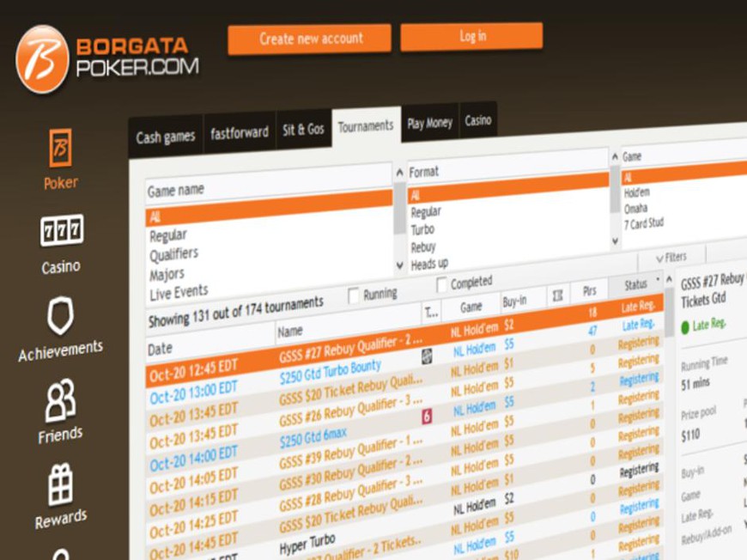Select Heads up in the Format list
This screenshot has height=560, width=747.
(x=429, y=264)
